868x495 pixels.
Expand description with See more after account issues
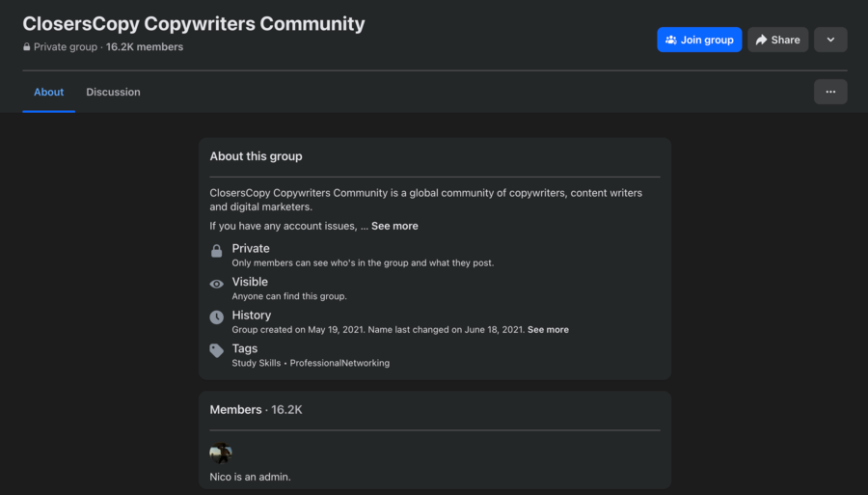[394, 226]
